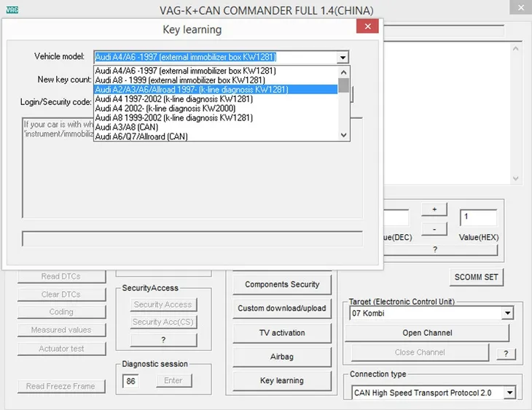Click the Read DTCs button
Screen dimensions: 532x410
(61, 276)
